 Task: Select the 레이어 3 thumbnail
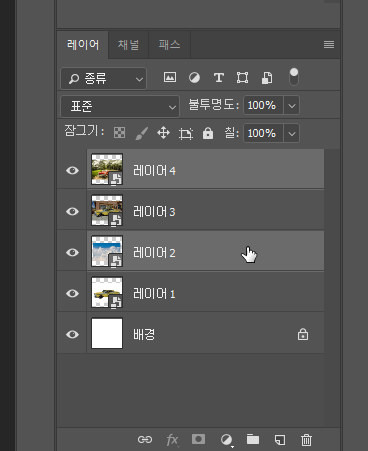pyautogui.click(x=107, y=210)
